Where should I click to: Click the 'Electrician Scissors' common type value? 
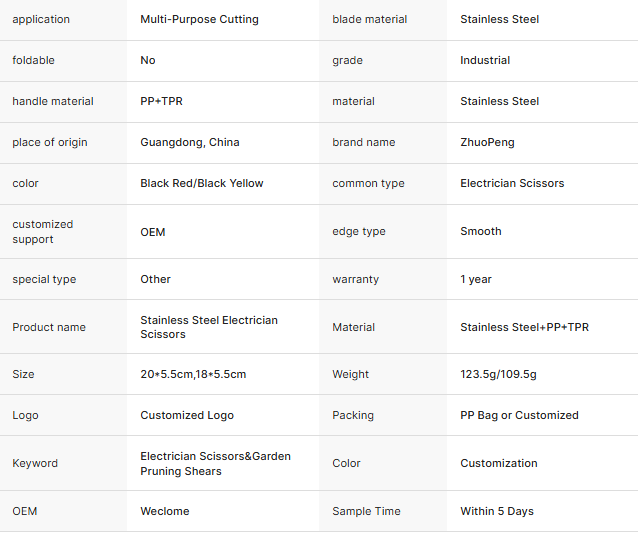coord(512,183)
